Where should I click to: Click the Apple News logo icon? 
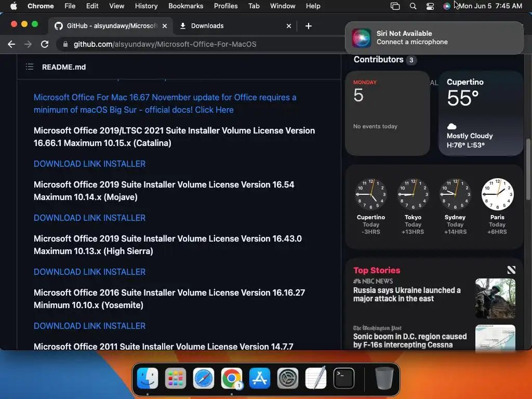(x=511, y=270)
